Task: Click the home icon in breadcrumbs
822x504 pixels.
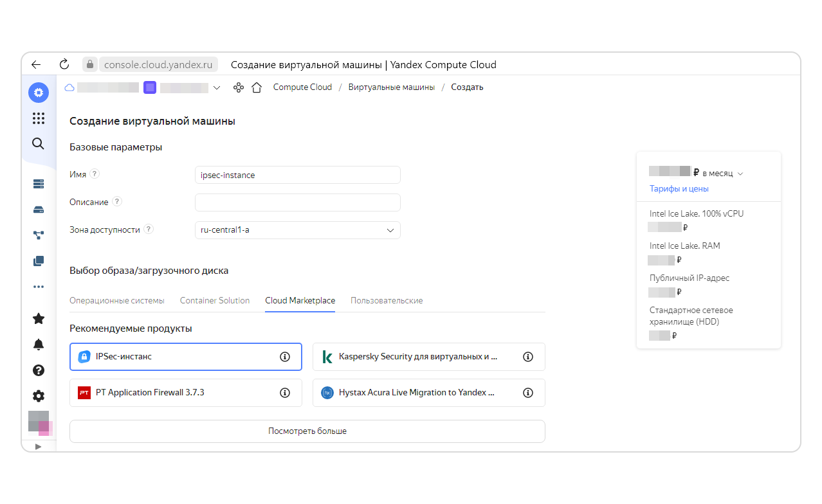Action: [257, 87]
